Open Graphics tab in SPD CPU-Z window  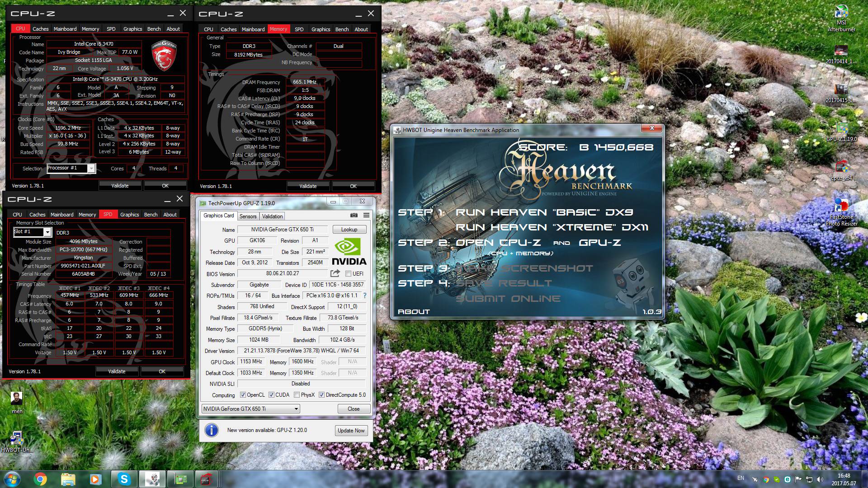[x=129, y=215]
